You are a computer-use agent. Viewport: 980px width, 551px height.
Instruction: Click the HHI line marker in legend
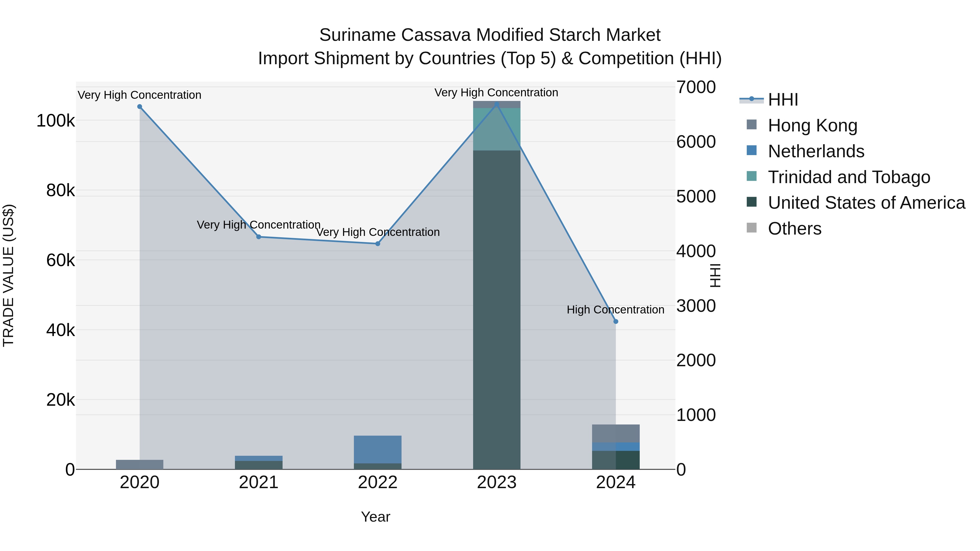coord(751,99)
